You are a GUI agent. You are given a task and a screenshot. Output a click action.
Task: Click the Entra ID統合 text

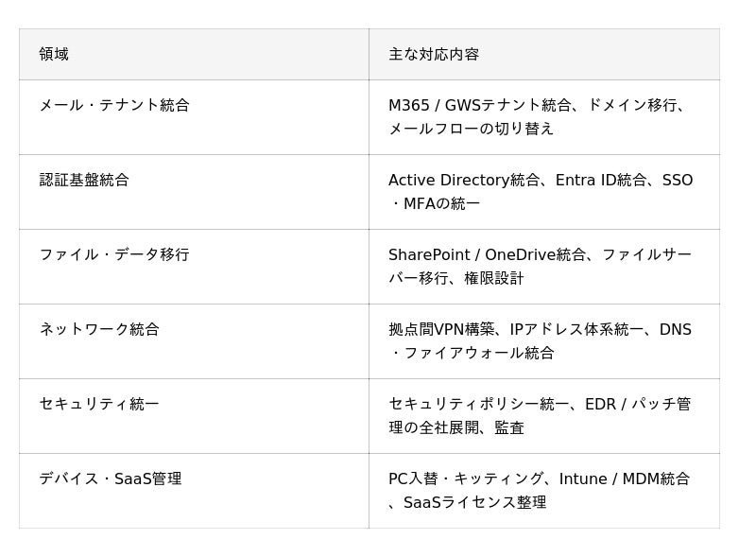coord(600,180)
